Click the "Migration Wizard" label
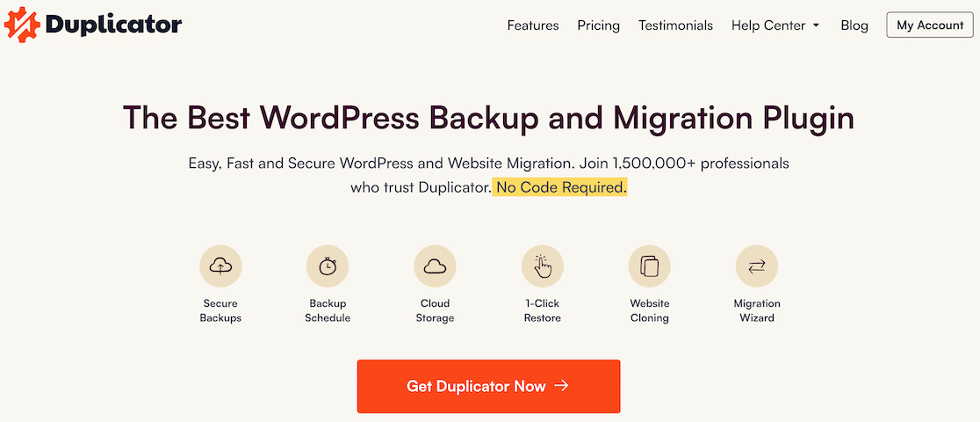This screenshot has width=980, height=422. pyautogui.click(x=757, y=310)
